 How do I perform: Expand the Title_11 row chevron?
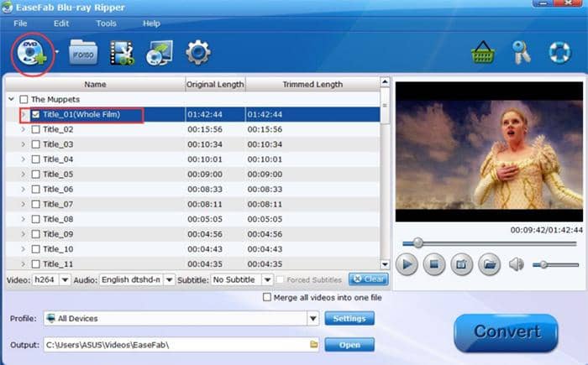(24, 264)
